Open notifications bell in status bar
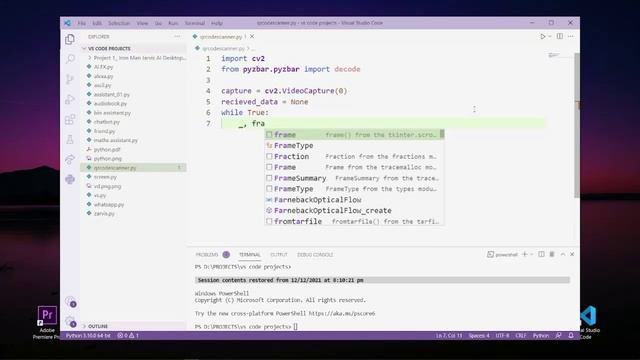 (x=571, y=336)
